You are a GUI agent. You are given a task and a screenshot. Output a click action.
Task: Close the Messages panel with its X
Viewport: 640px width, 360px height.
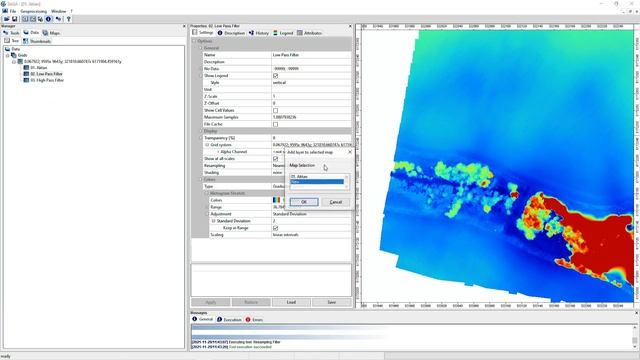636,313
